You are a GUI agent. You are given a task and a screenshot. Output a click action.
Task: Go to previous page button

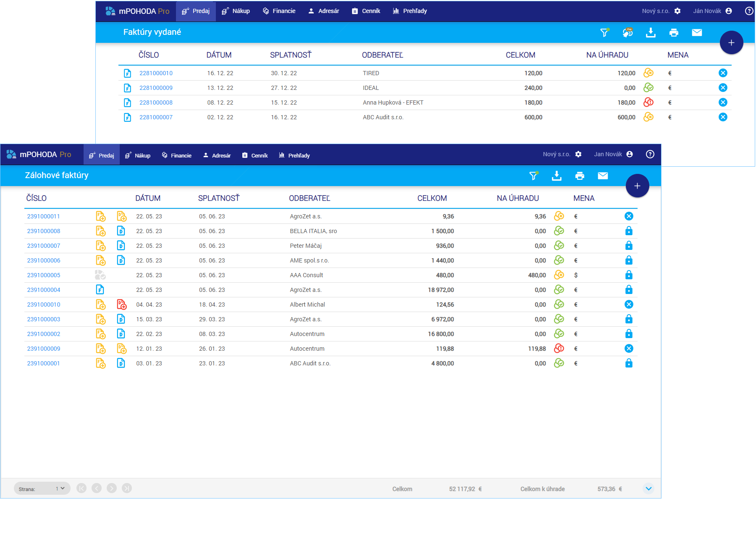97,488
